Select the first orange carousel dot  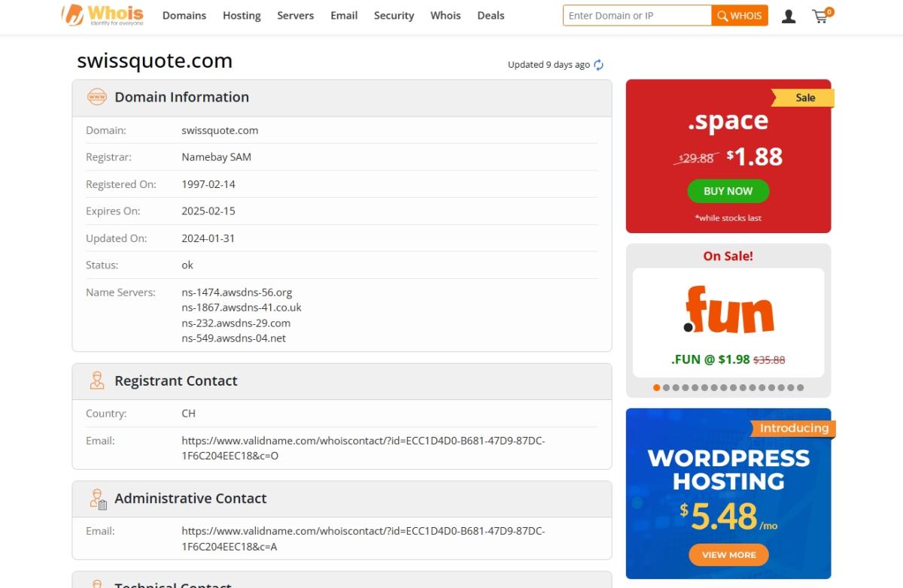[656, 388]
